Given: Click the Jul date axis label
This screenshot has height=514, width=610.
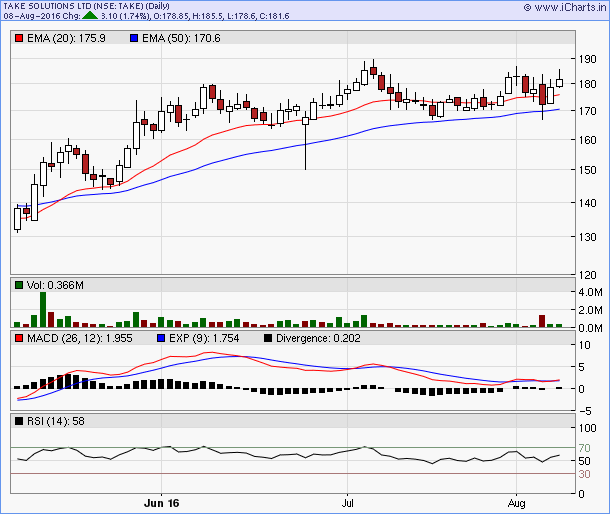Looking at the screenshot, I should point(347,503).
